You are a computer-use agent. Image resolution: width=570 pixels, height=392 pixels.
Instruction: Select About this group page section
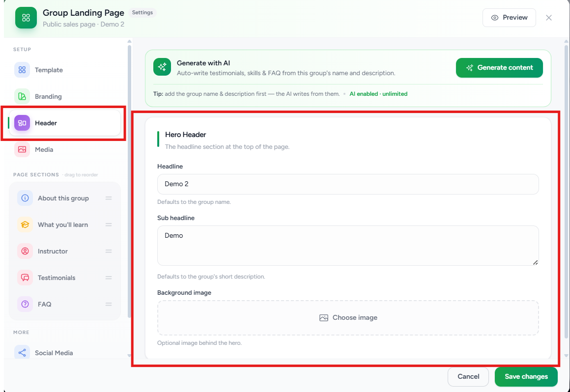click(x=65, y=198)
